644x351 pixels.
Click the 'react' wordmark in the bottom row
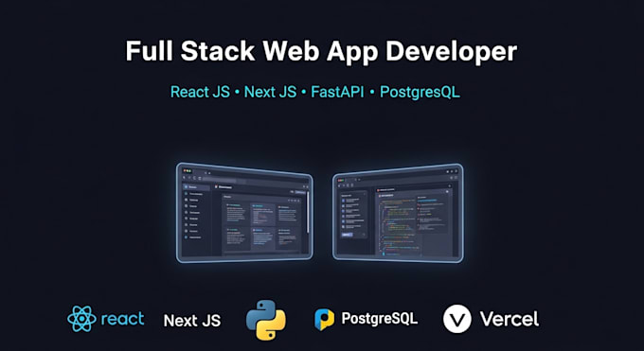[122, 319]
